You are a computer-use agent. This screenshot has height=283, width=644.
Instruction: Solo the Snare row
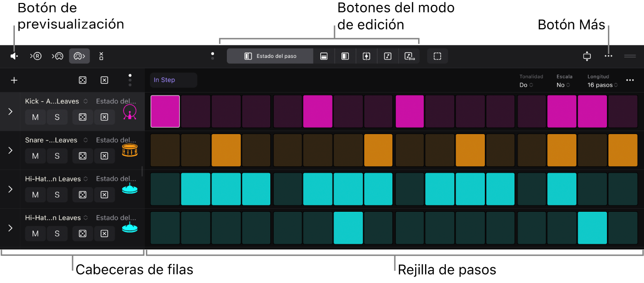pyautogui.click(x=57, y=156)
